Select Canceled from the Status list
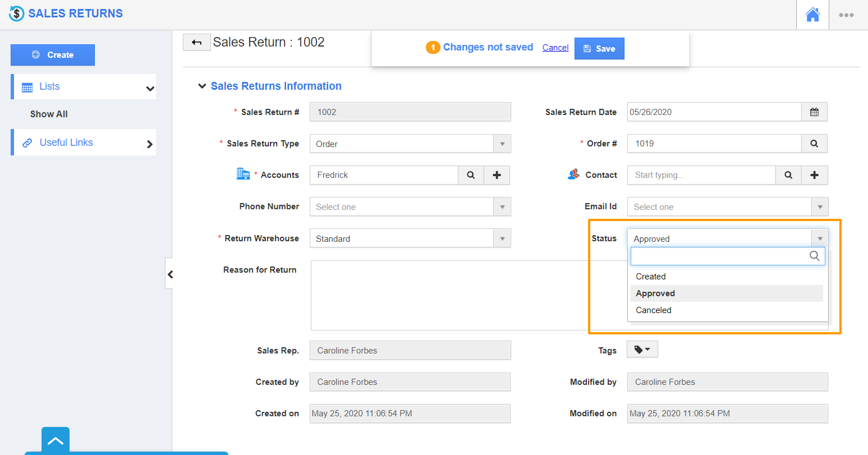 pyautogui.click(x=654, y=310)
